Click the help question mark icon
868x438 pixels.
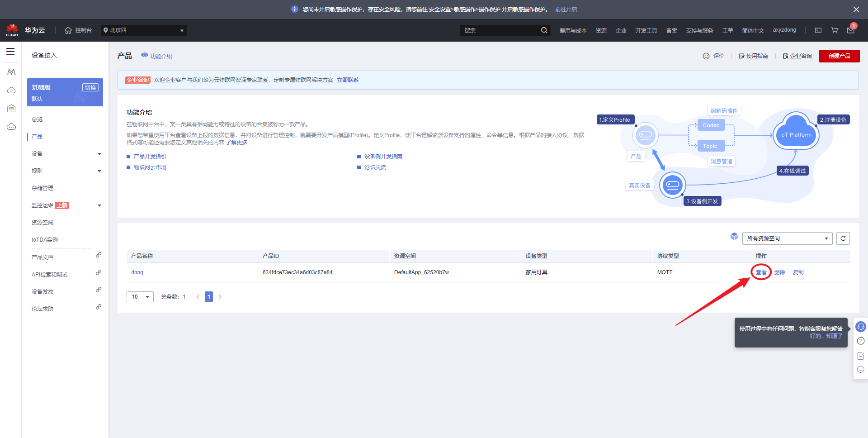(861, 341)
